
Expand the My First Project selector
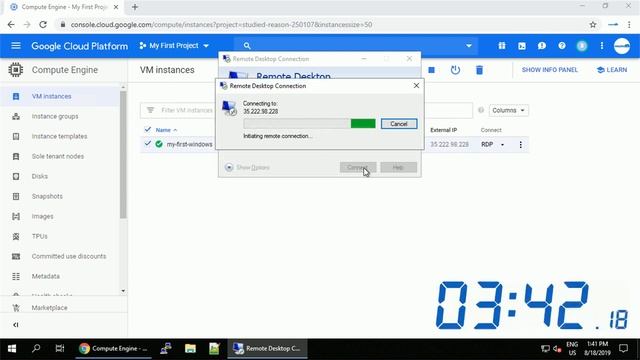coord(174,46)
